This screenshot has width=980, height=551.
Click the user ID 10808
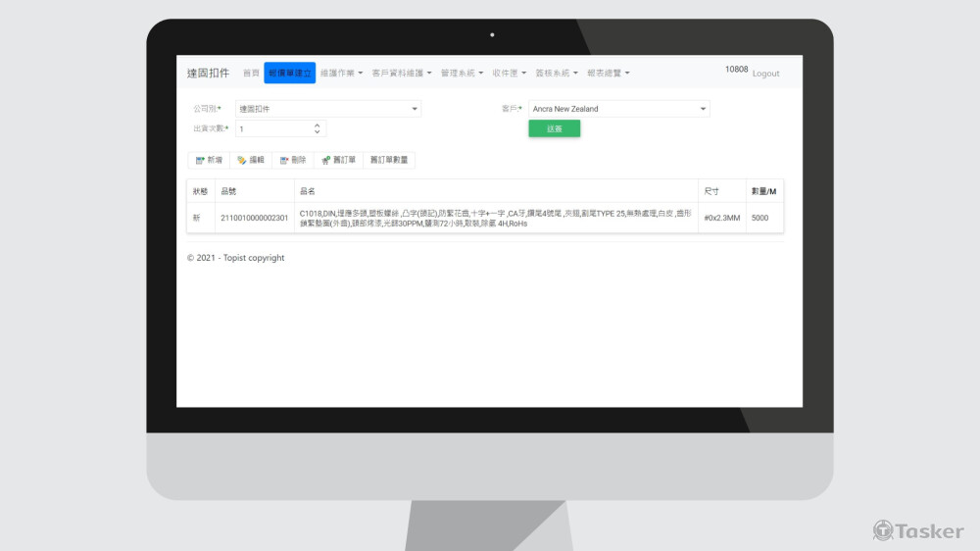(x=736, y=70)
